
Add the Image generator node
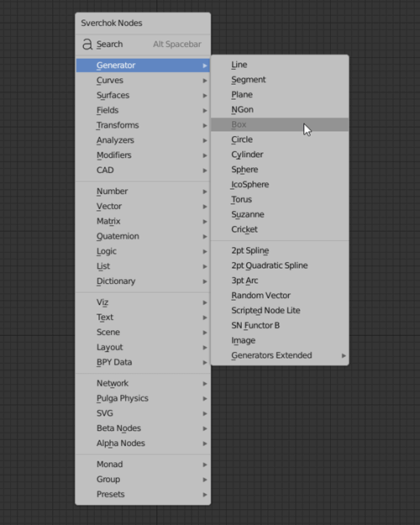280,340
